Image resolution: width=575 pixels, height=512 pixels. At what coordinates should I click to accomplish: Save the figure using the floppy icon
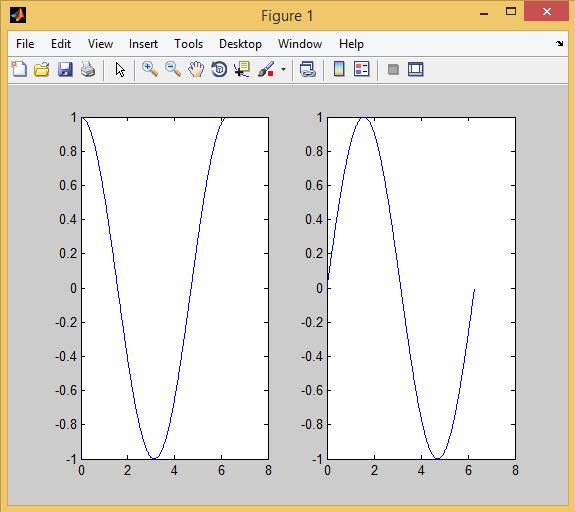tap(65, 69)
